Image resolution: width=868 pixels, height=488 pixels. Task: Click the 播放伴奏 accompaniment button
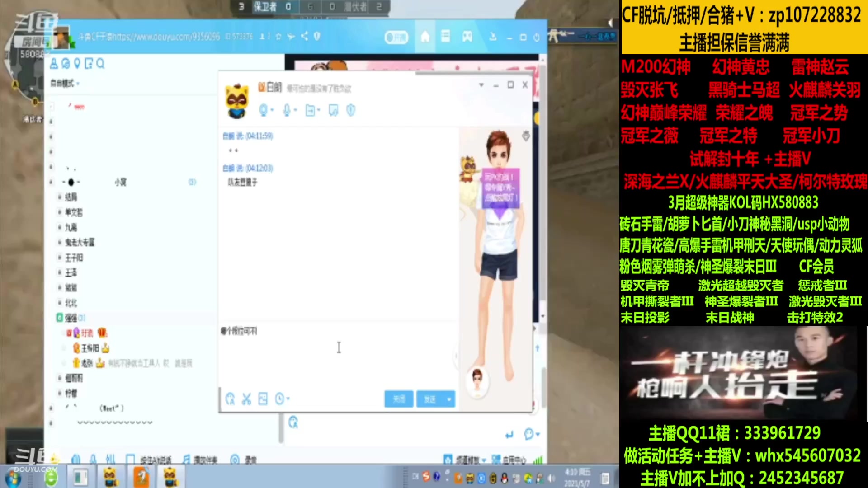pyautogui.click(x=200, y=460)
